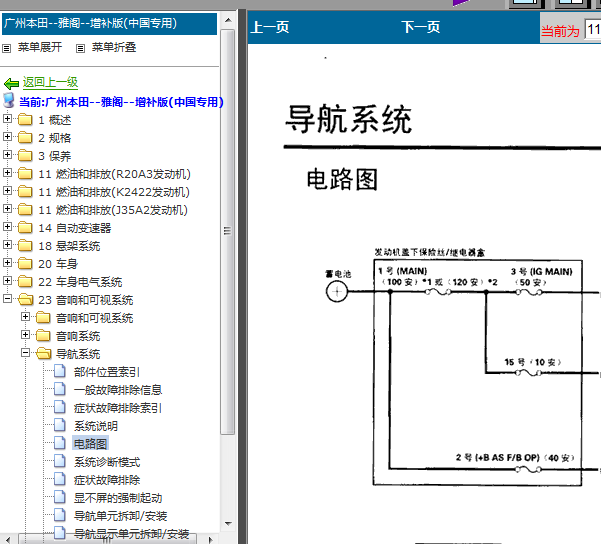The image size is (601, 544).
Task: Click 菜单展开 to expand all menus
Action: [40, 48]
